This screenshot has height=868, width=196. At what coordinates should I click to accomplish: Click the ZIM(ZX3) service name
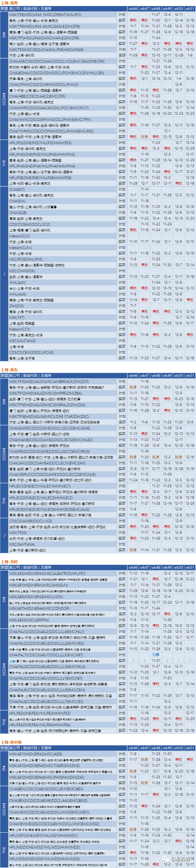tap(17, 306)
